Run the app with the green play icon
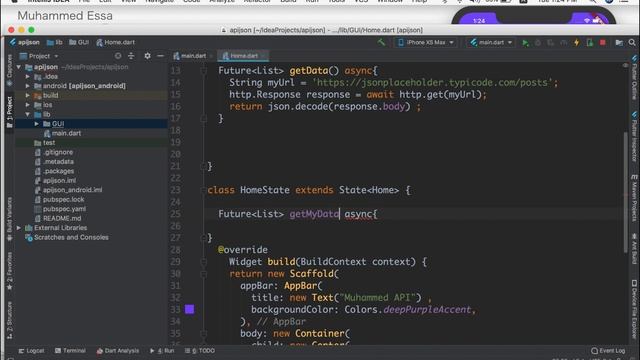 pyautogui.click(x=525, y=42)
